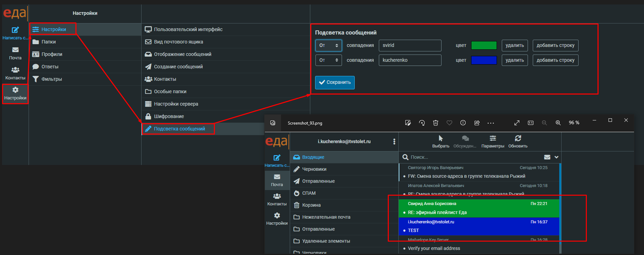Open the Черновики folder below Входящие
The image size is (644, 255).
point(344,169)
